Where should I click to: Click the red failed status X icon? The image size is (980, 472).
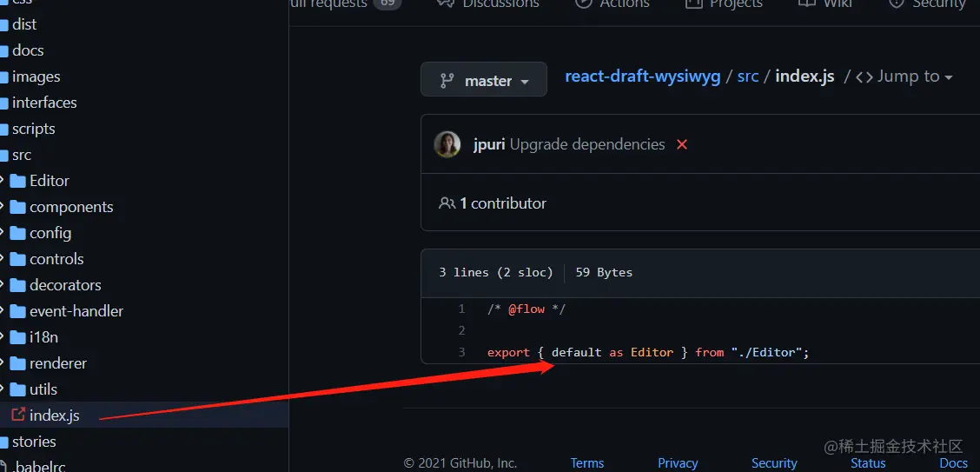pyautogui.click(x=682, y=144)
